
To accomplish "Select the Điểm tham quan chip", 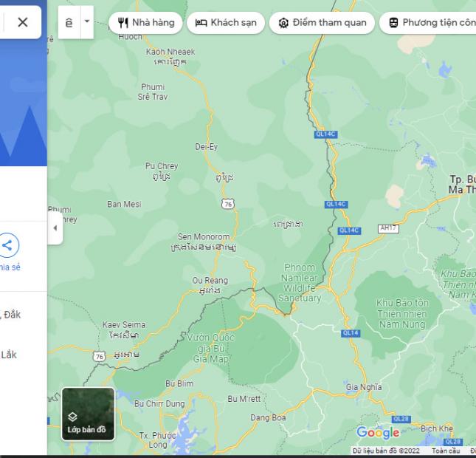I will point(322,23).
